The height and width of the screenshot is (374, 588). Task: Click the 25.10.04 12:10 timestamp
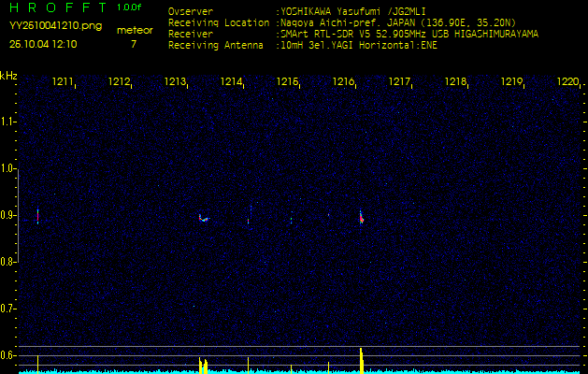point(43,44)
